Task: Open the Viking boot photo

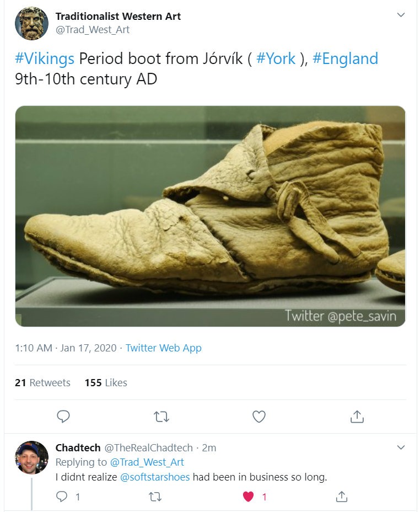Action: click(x=210, y=216)
